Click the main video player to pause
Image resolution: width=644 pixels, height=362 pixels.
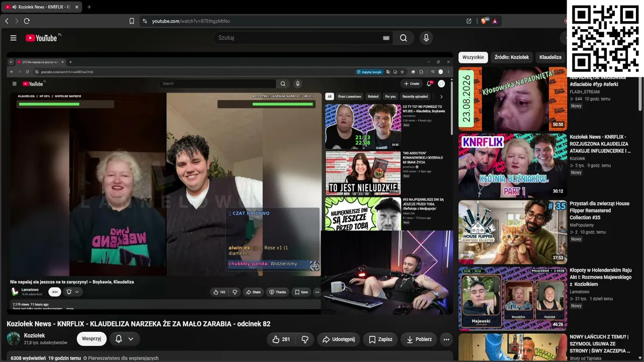[230, 184]
